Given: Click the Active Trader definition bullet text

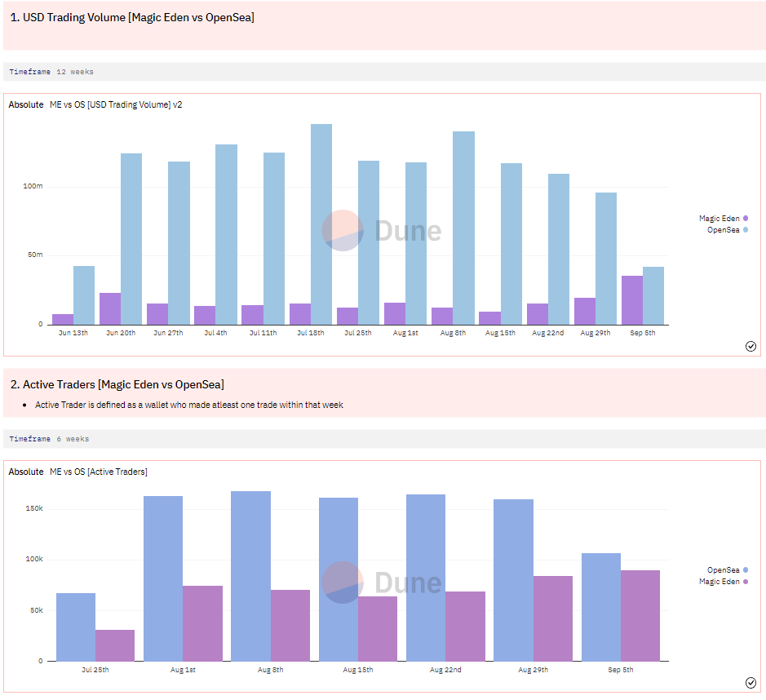Looking at the screenshot, I should [189, 405].
